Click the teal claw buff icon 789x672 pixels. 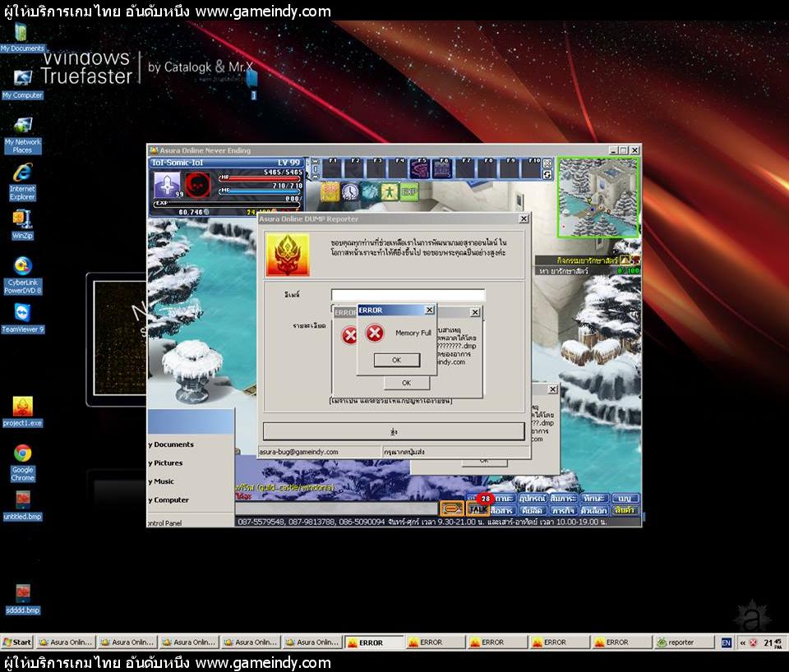370,191
